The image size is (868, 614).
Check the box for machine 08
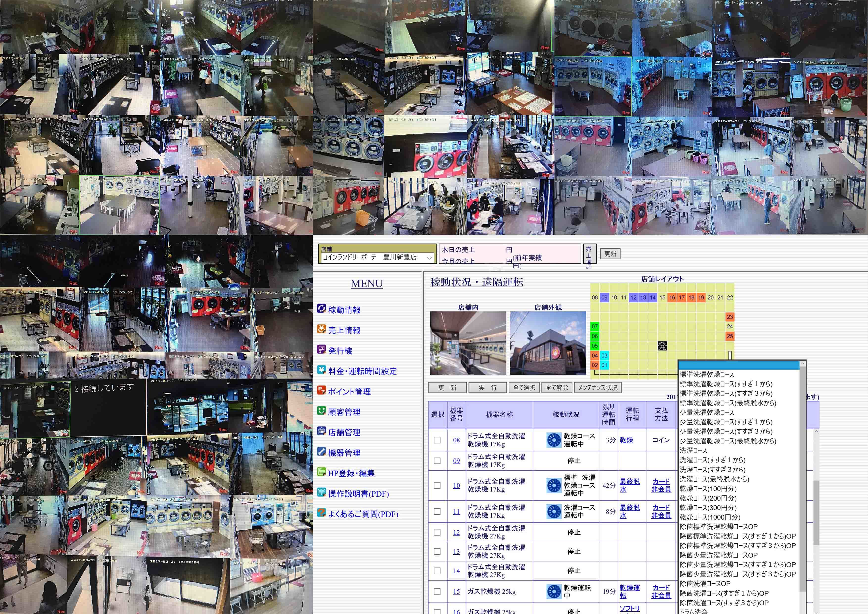click(x=437, y=440)
